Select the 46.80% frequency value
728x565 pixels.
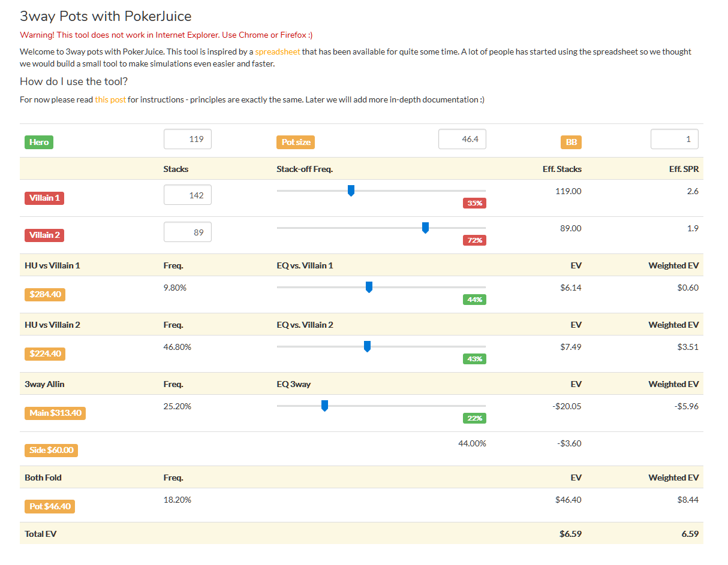[178, 347]
